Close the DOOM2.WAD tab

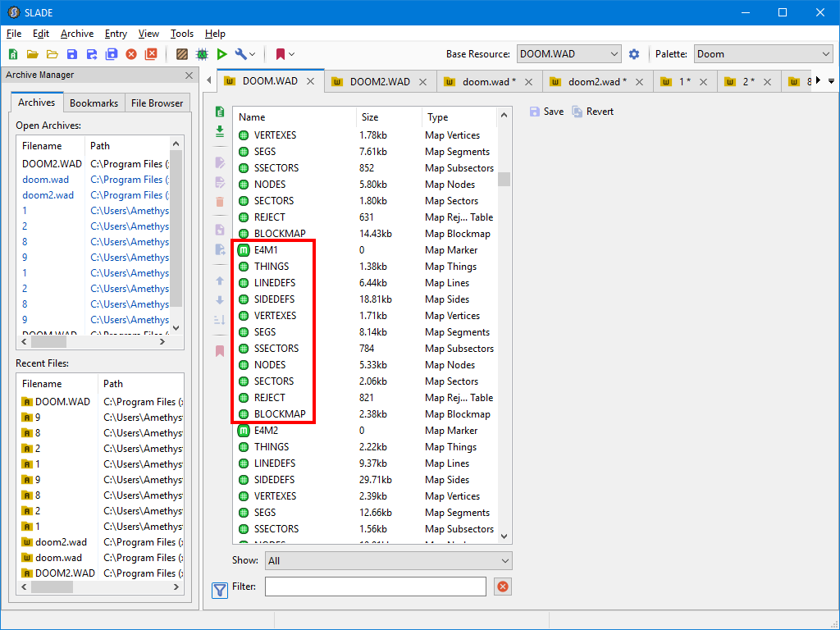click(422, 82)
